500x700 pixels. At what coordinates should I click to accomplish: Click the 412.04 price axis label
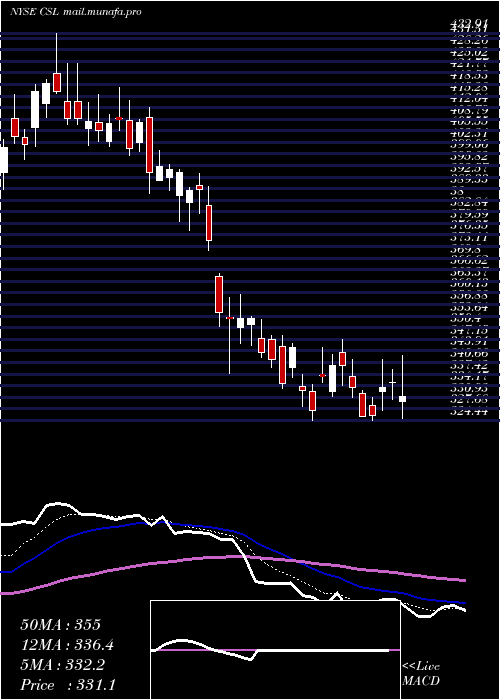click(469, 99)
